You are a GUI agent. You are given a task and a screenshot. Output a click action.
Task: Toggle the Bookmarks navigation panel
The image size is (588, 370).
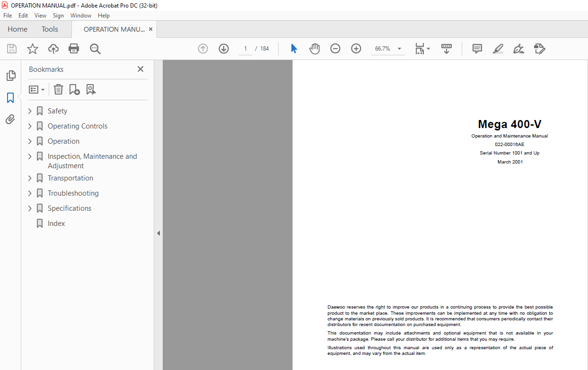[10, 98]
